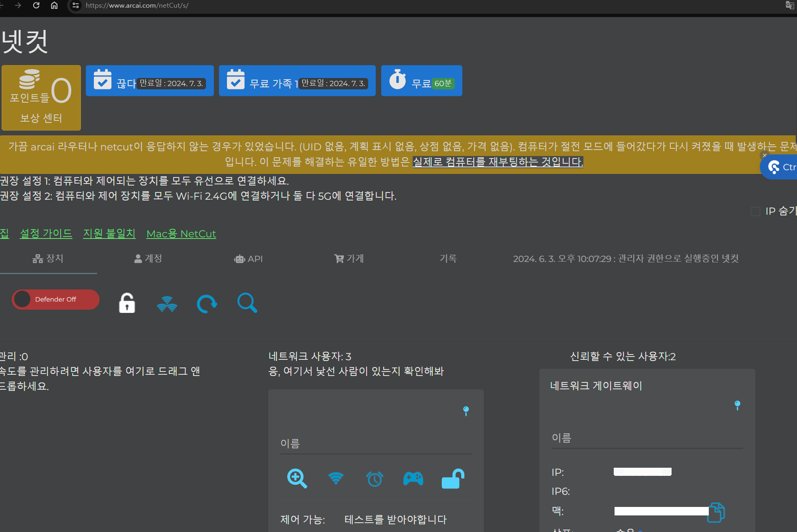Click the white unlock padlock icon

127,303
